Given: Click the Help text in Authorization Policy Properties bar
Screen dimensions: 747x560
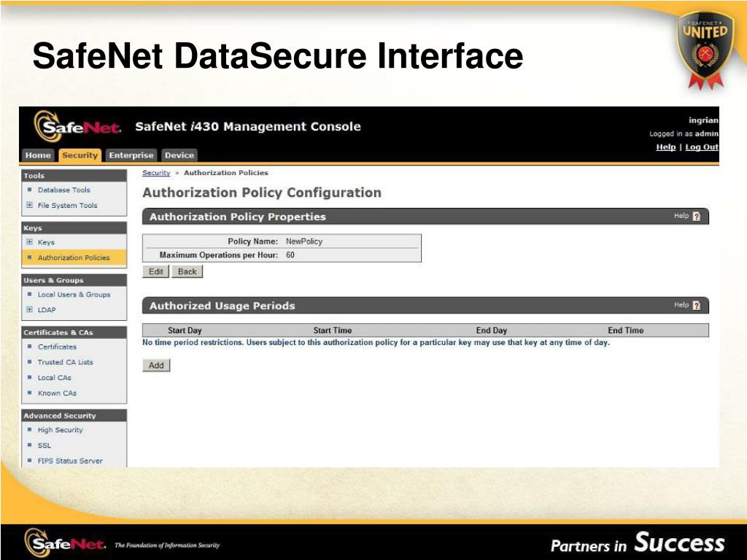Looking at the screenshot, I should point(681,216).
